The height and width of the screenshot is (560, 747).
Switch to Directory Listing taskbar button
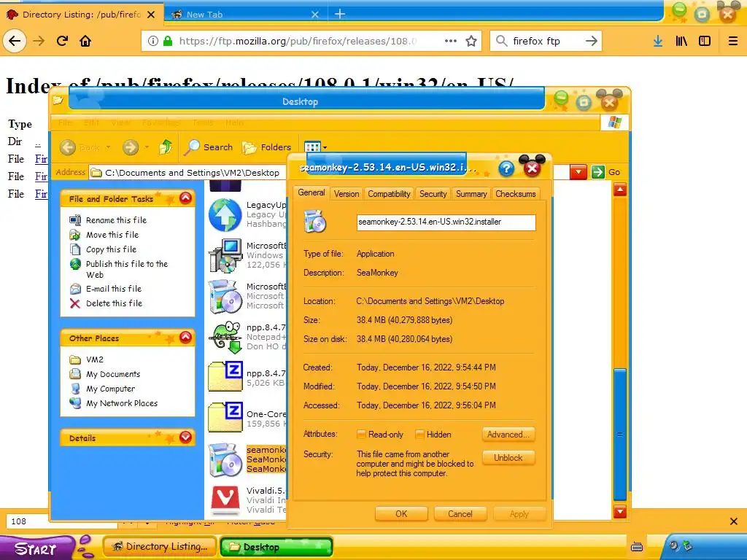tap(160, 547)
